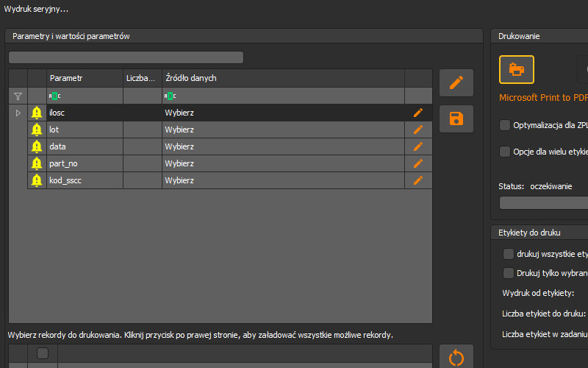Open the Parametr column filter condition icon
The width and height of the screenshot is (588, 368).
click(x=54, y=96)
